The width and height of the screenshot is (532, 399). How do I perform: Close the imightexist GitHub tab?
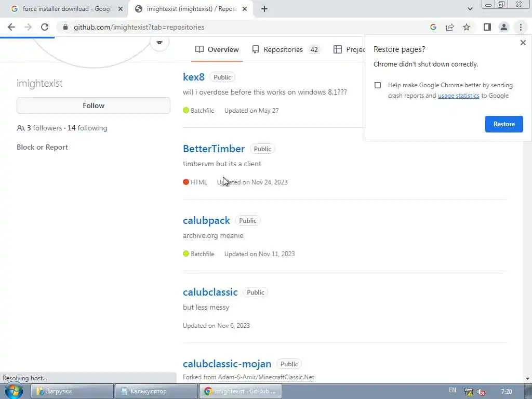(245, 9)
